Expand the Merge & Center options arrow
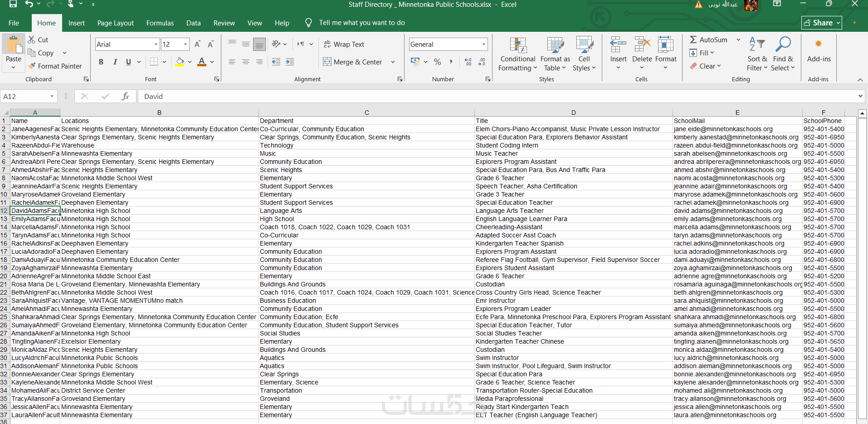The image size is (868, 424). 393,62
